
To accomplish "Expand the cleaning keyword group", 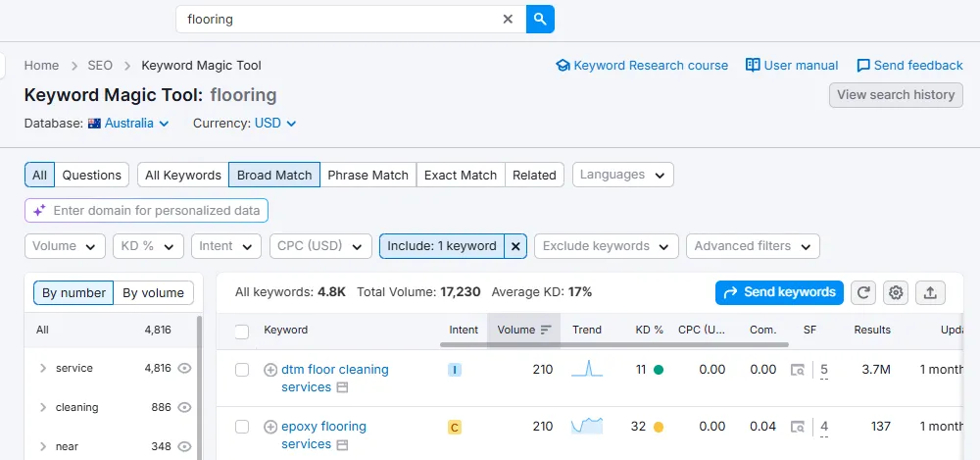I will pos(42,407).
